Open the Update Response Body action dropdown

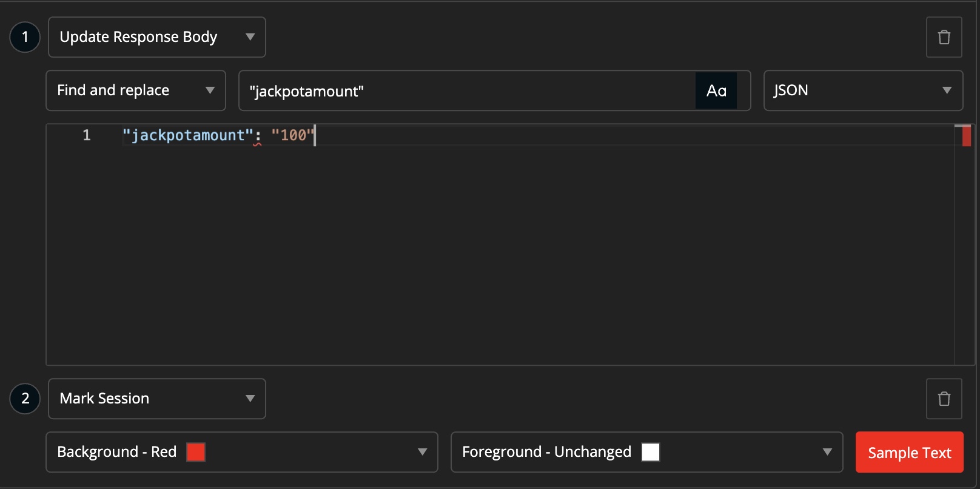(156, 37)
